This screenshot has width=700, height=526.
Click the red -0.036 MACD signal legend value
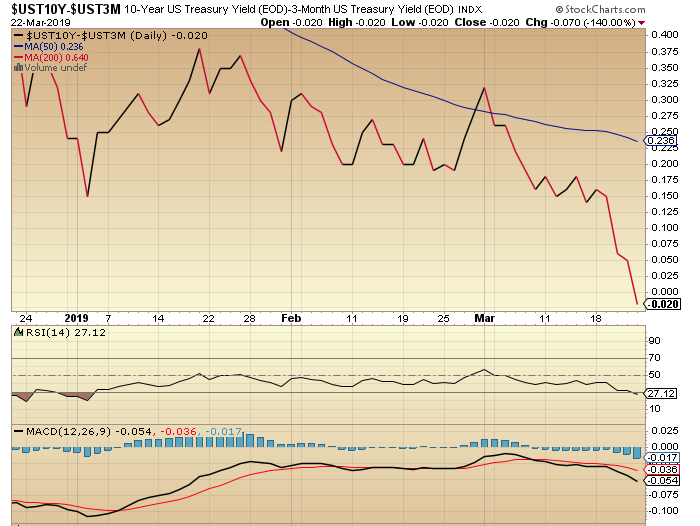click(178, 432)
